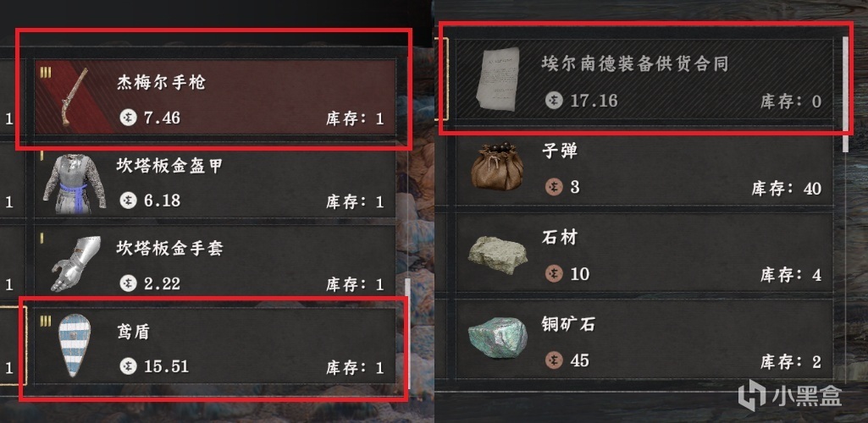Click the 杰梅尔手枪 item name

(x=161, y=83)
